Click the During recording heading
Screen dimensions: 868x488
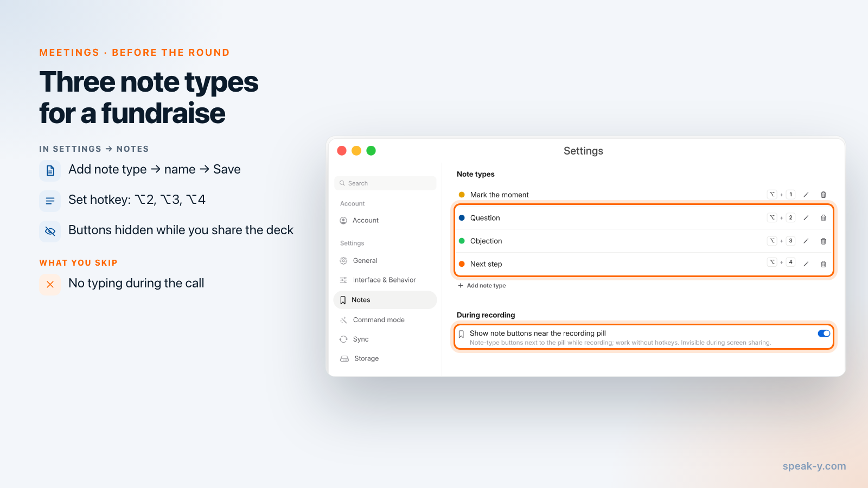point(486,315)
